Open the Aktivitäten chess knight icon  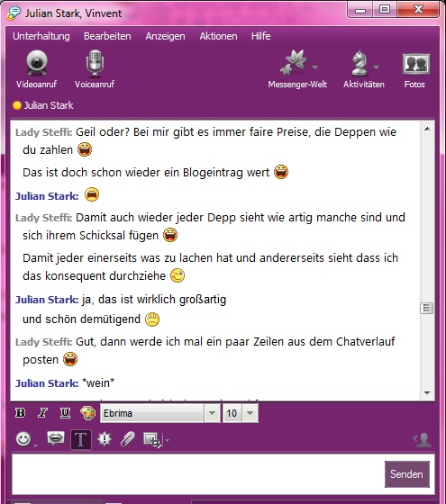(360, 63)
